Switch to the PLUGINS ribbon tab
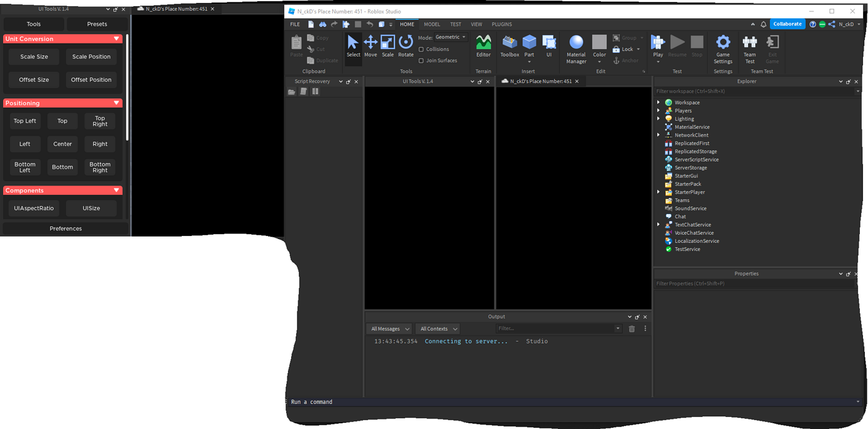 [501, 24]
